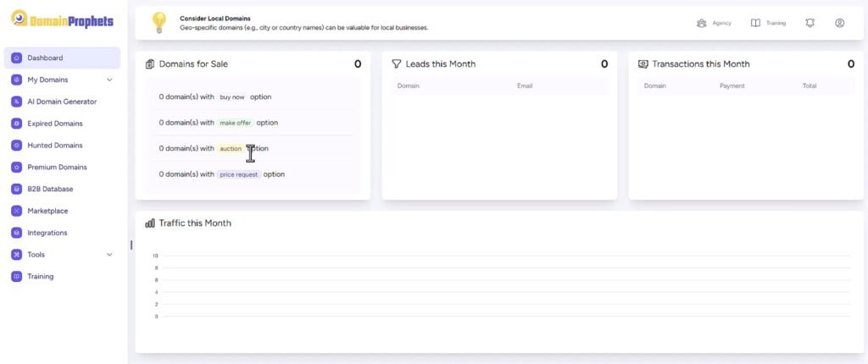
Task: Click the Domains for Sale card icon
Action: [x=150, y=64]
